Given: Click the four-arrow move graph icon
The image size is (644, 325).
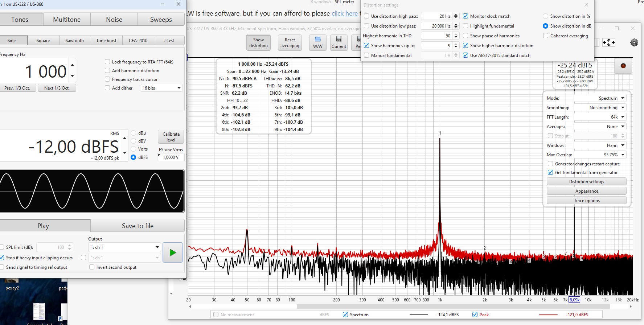Looking at the screenshot, I should (x=609, y=42).
